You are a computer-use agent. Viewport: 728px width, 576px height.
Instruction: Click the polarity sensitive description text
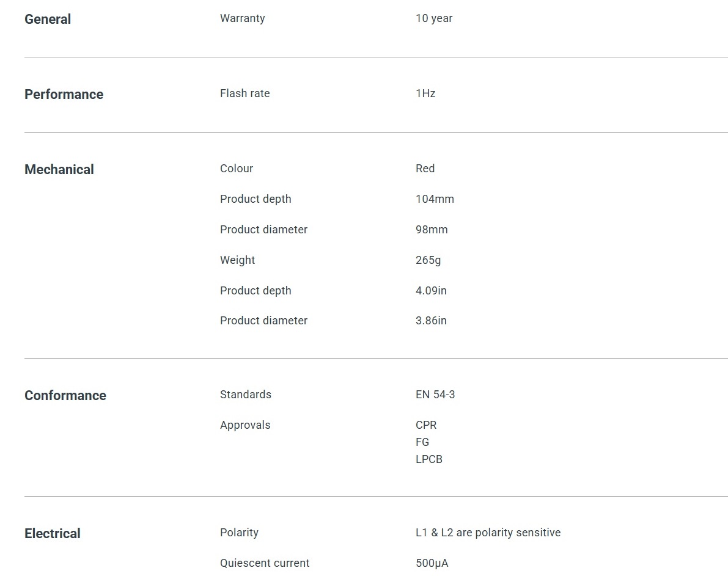point(488,533)
